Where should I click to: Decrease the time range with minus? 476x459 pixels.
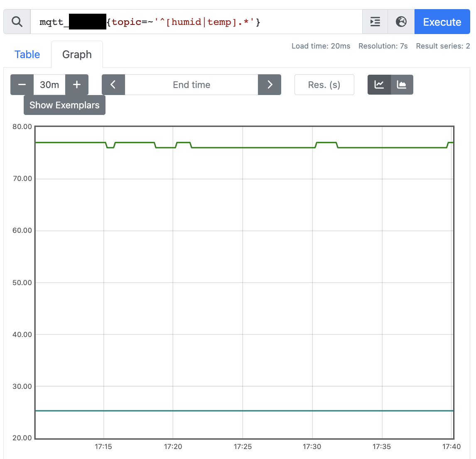(x=22, y=85)
